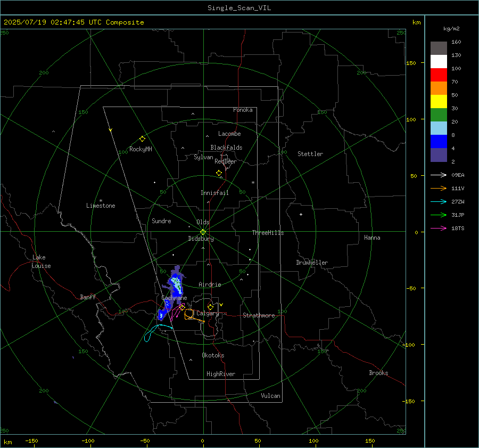
Task: Click the Drumheller label
Action: click(x=312, y=263)
